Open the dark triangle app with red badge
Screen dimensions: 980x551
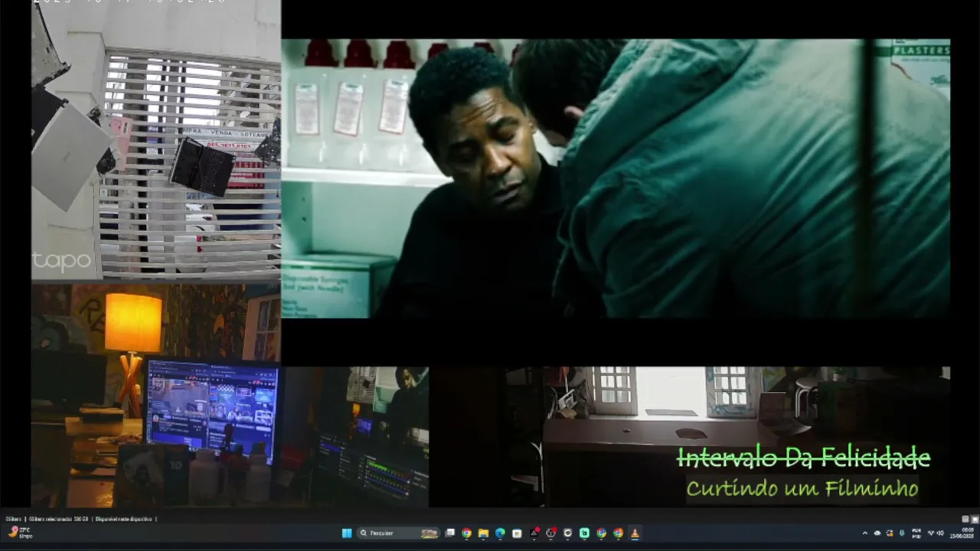[x=534, y=533]
